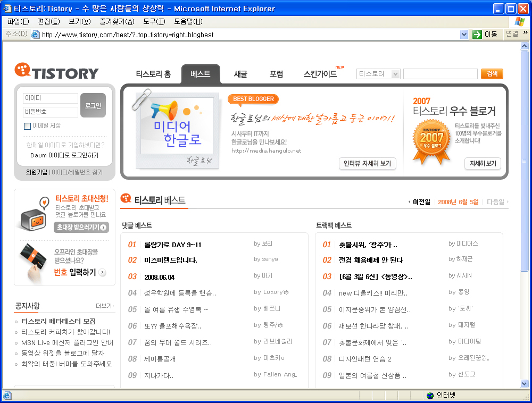Open notice 티스토리 커피차가 찾아갑니다!

(65, 332)
